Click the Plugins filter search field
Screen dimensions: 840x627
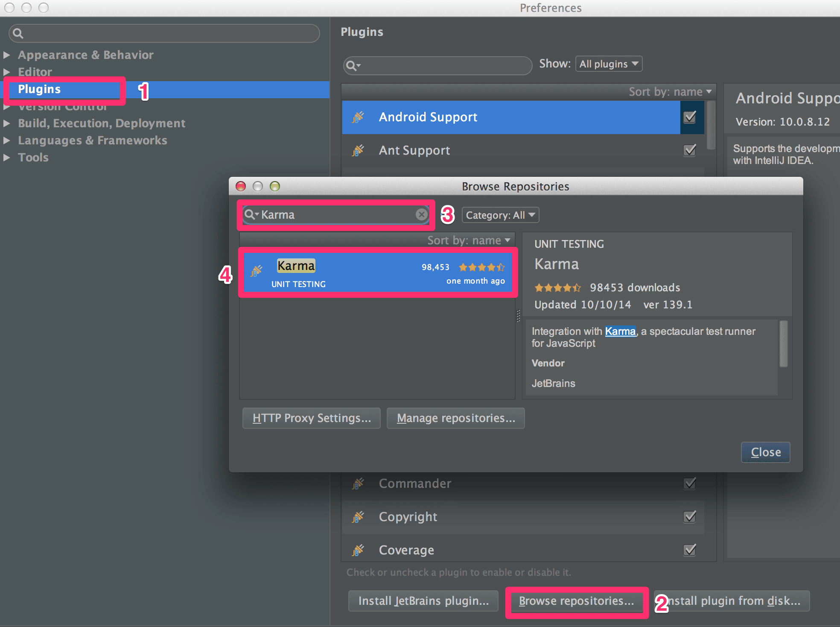tap(437, 65)
